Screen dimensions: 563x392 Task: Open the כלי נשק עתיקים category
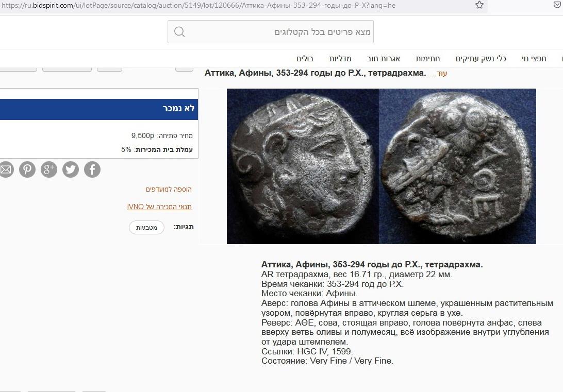481,58
